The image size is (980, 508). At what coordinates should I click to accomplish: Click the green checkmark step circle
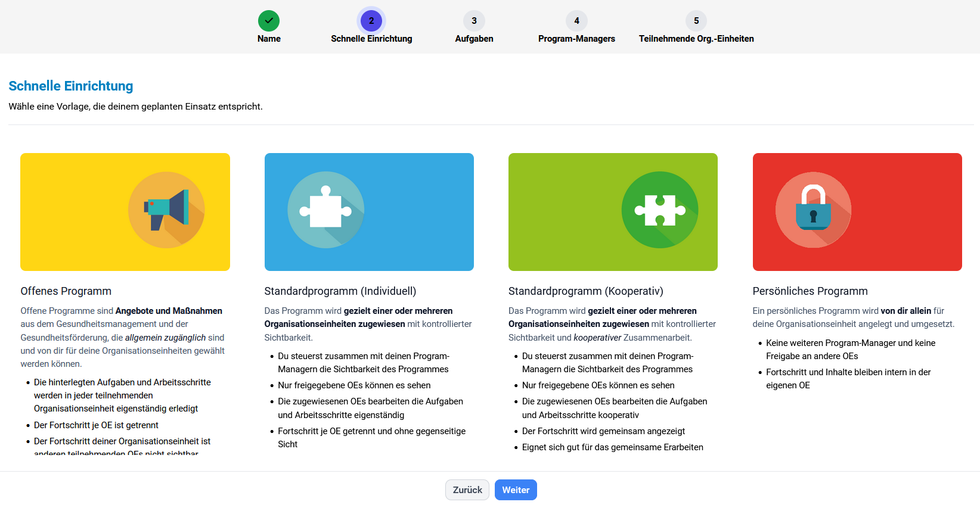[x=269, y=21]
